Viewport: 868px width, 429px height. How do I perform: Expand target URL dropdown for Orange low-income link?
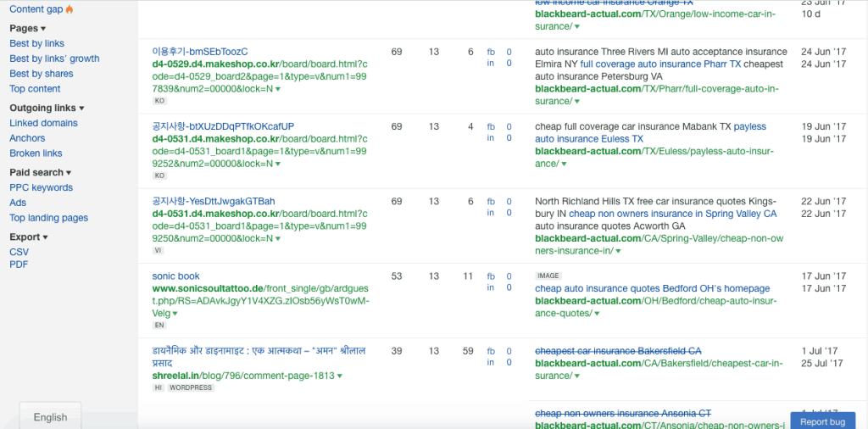pos(576,26)
